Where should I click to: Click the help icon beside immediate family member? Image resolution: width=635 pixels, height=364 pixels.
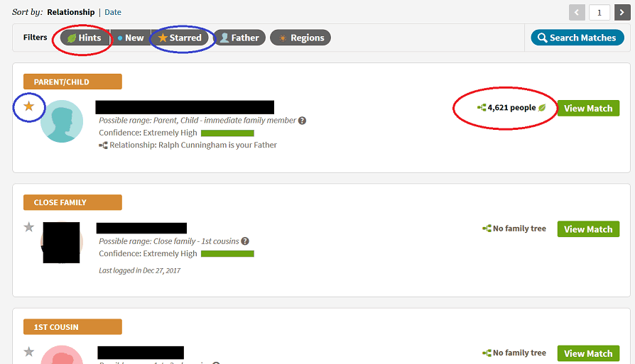302,121
